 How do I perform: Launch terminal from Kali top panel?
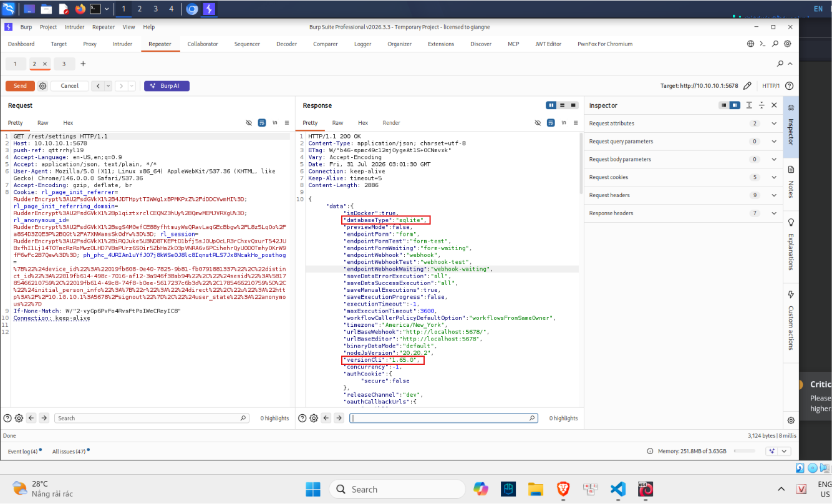[95, 9]
